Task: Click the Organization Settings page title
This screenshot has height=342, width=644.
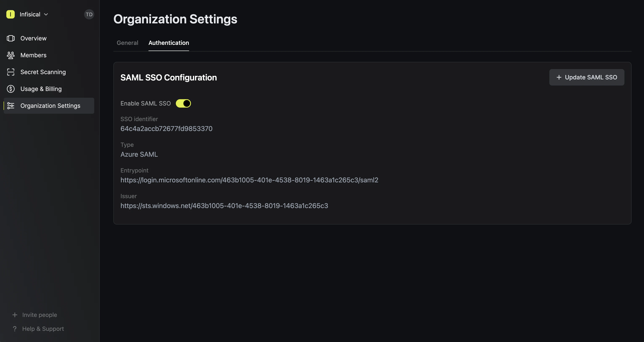Action: point(175,19)
